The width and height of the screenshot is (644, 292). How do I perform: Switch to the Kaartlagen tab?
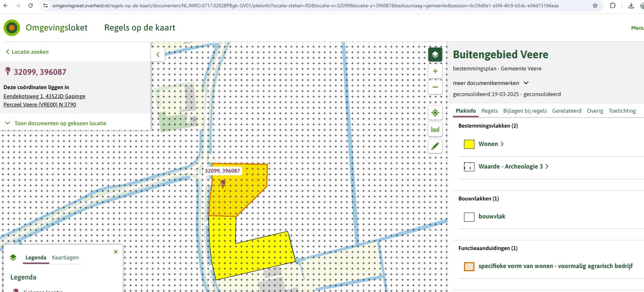tap(65, 257)
